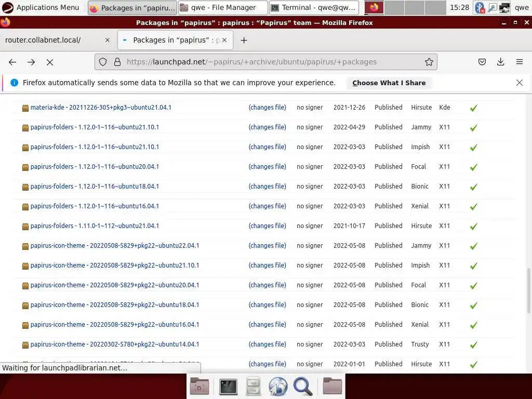
Task: Click green checkmark in materia-kde row
Action: (x=474, y=108)
